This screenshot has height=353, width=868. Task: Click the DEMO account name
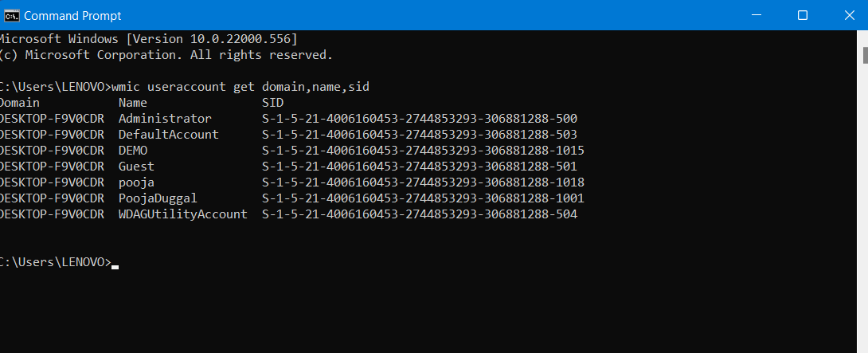pyautogui.click(x=133, y=151)
